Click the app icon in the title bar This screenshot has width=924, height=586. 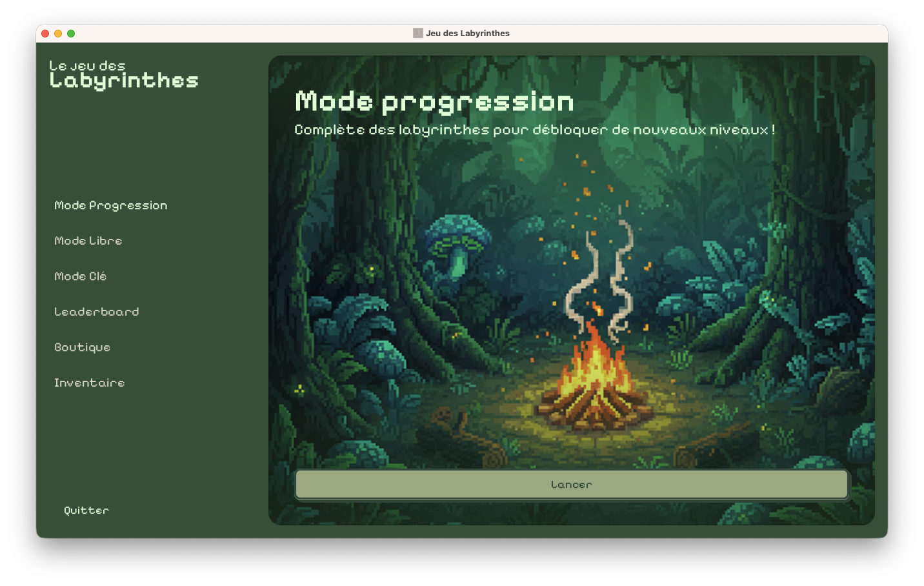(417, 33)
